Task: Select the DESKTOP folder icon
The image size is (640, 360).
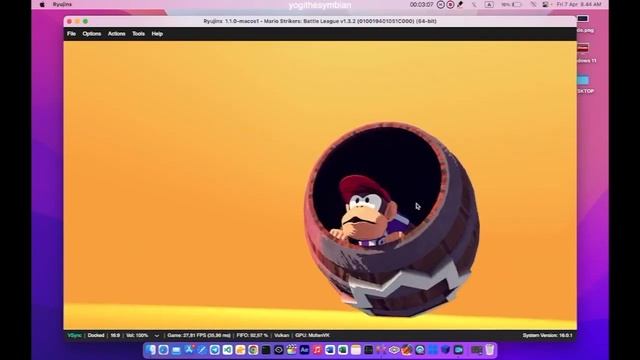Action: [x=584, y=84]
